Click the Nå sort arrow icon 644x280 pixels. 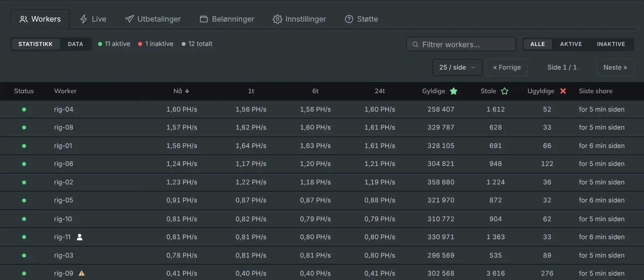pos(187,91)
